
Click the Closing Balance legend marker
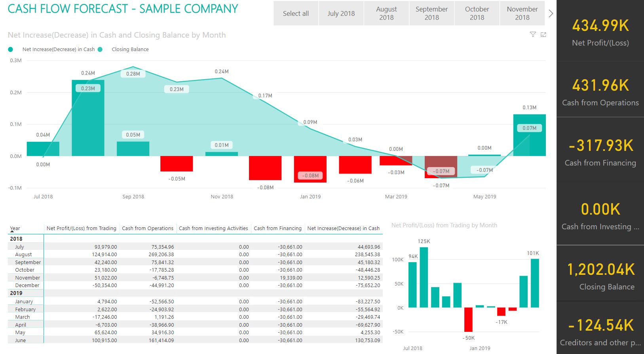click(100, 49)
